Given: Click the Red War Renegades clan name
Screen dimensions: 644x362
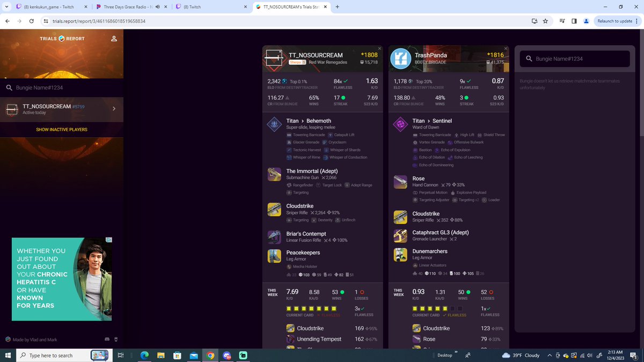Looking at the screenshot, I should click(x=327, y=62).
